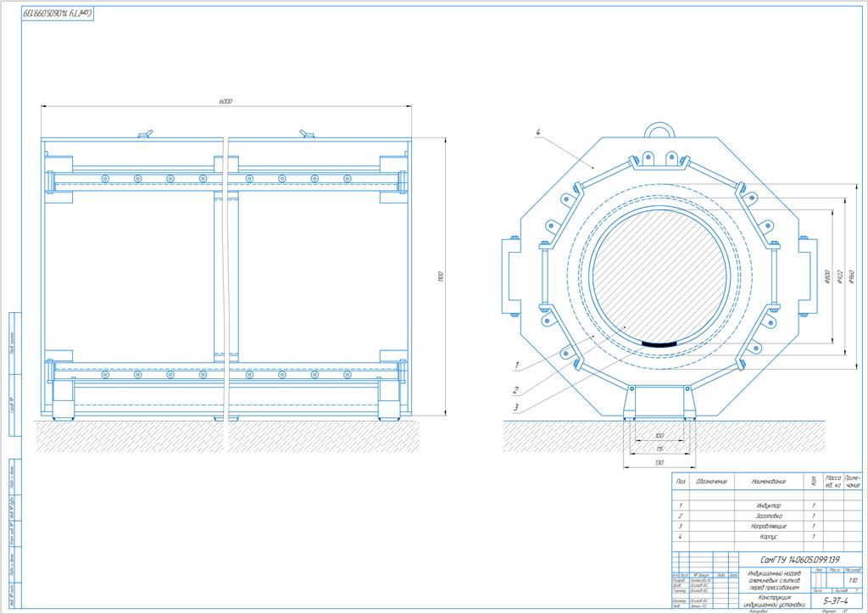Click the 'Конструкция индукционной установки' sheet title
Image resolution: width=868 pixels, height=614 pixels.
[x=774, y=601]
